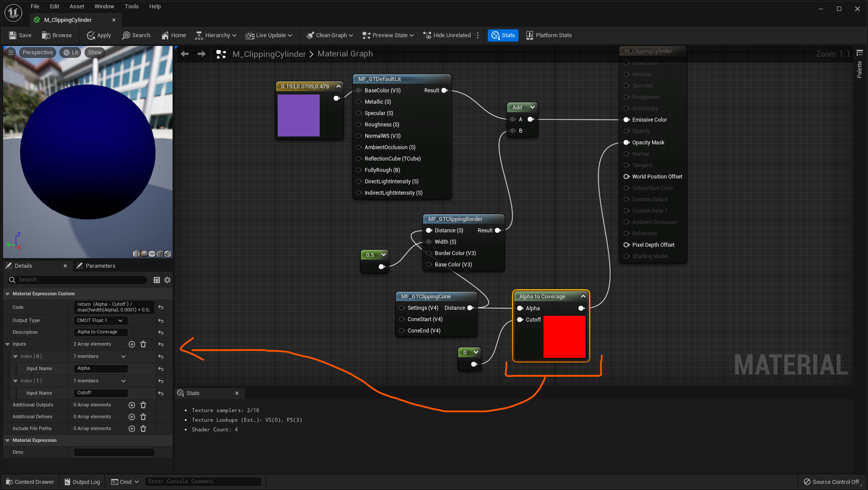Open the Content Drawer
868x490 pixels.
pyautogui.click(x=30, y=482)
